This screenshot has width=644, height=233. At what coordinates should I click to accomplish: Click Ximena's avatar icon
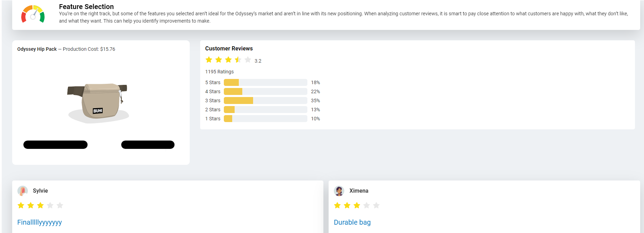pos(339,191)
